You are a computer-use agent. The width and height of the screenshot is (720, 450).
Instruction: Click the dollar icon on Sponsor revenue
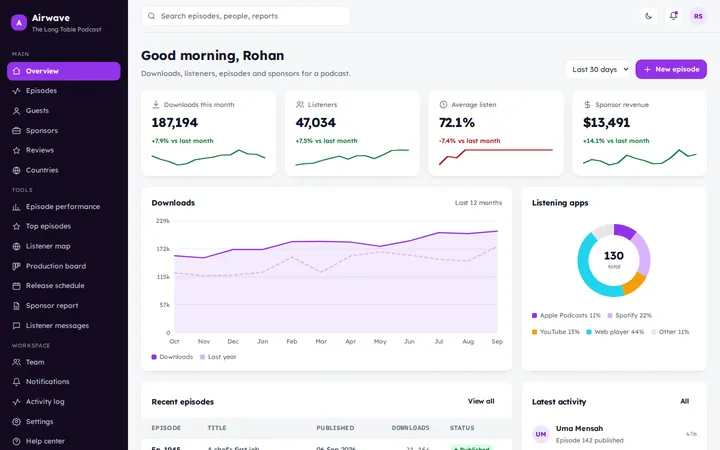[587, 105]
